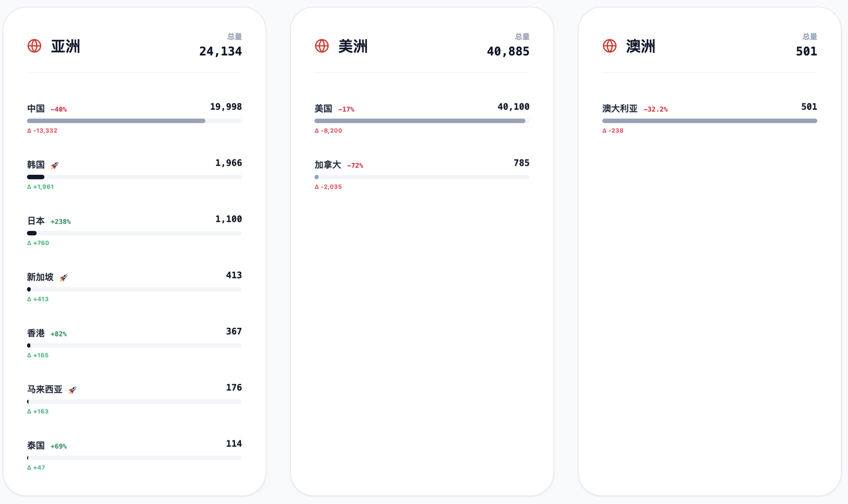Select the 中国 country label
The width and height of the screenshot is (848, 504).
(x=36, y=109)
